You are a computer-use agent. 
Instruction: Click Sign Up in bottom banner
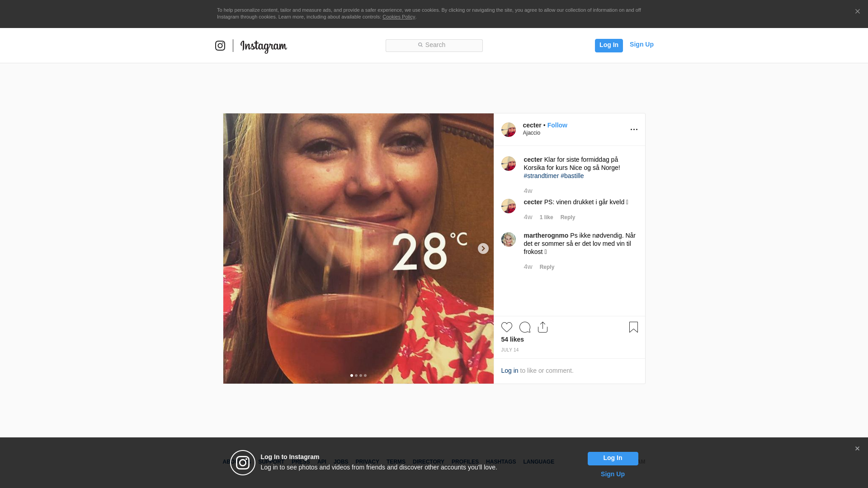(613, 474)
